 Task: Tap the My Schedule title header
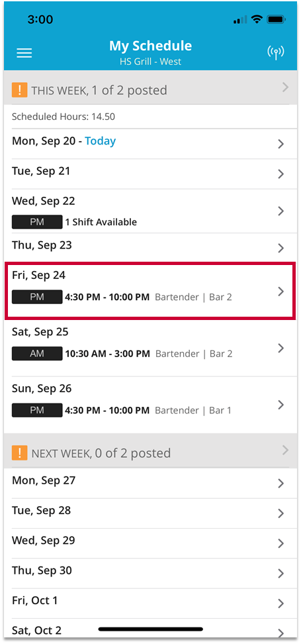151,46
